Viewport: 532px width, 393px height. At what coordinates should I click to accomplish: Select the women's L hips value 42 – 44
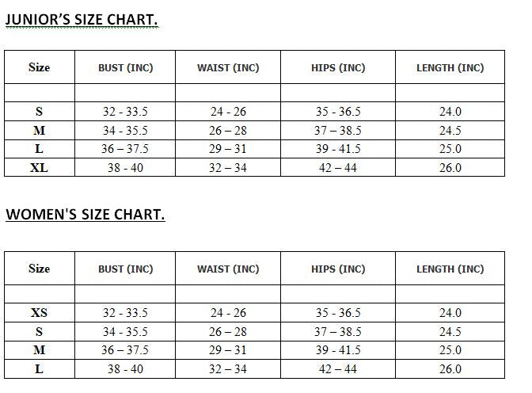tap(338, 369)
